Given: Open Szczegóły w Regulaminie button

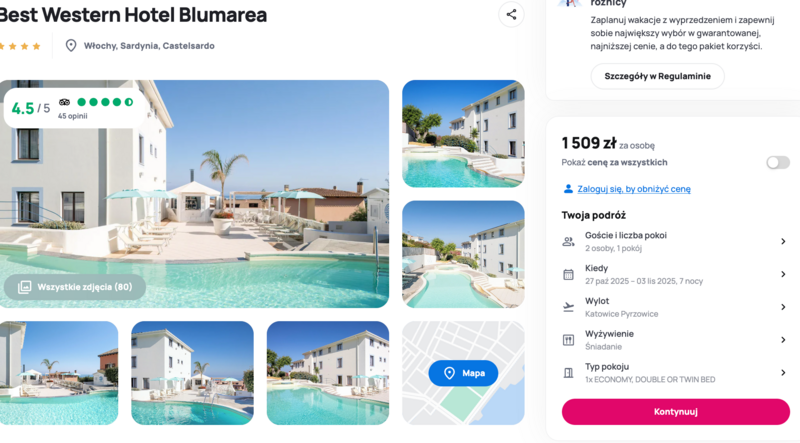Looking at the screenshot, I should [x=657, y=76].
